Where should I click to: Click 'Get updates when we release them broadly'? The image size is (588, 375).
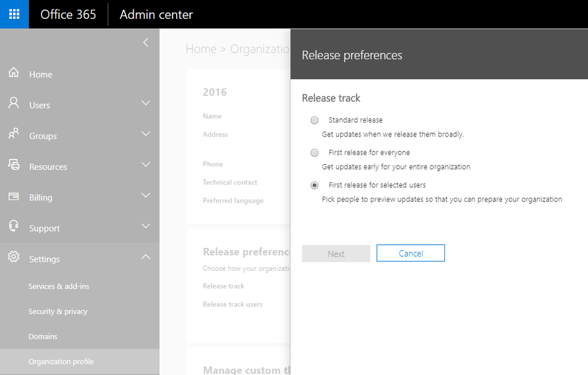(393, 134)
